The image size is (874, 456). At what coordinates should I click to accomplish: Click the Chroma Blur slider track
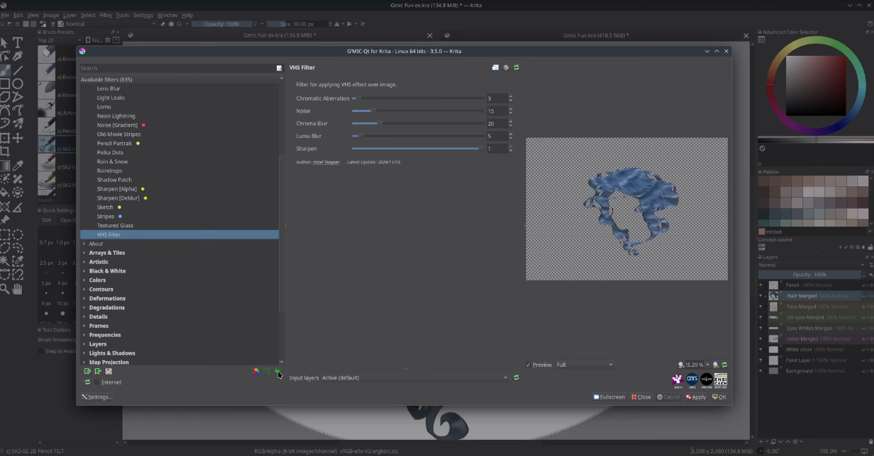coord(417,123)
